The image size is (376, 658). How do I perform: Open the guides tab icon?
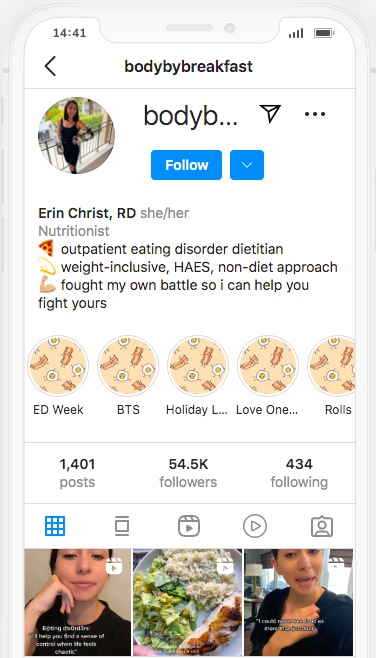click(x=122, y=526)
